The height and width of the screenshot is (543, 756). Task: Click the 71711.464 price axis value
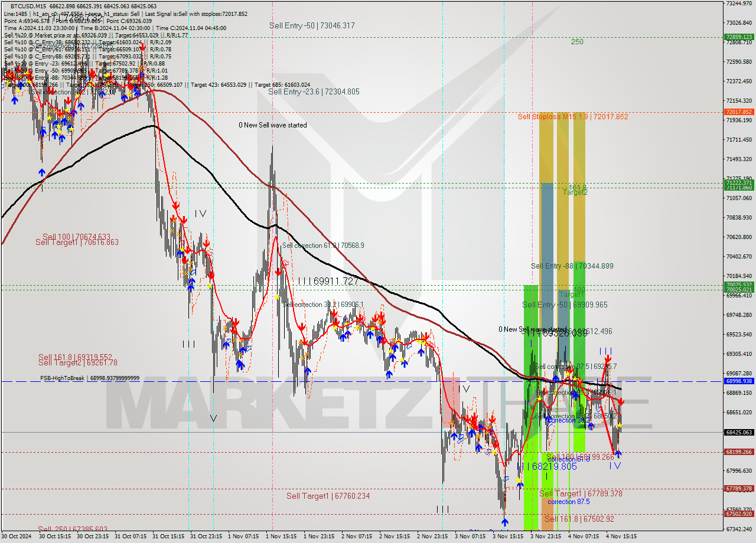[x=739, y=140]
